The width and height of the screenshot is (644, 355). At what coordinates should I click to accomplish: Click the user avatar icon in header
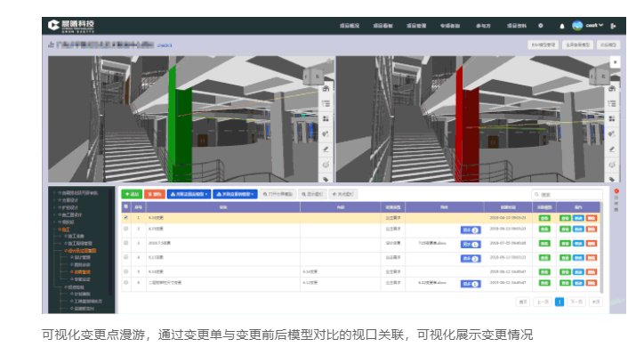(x=577, y=26)
